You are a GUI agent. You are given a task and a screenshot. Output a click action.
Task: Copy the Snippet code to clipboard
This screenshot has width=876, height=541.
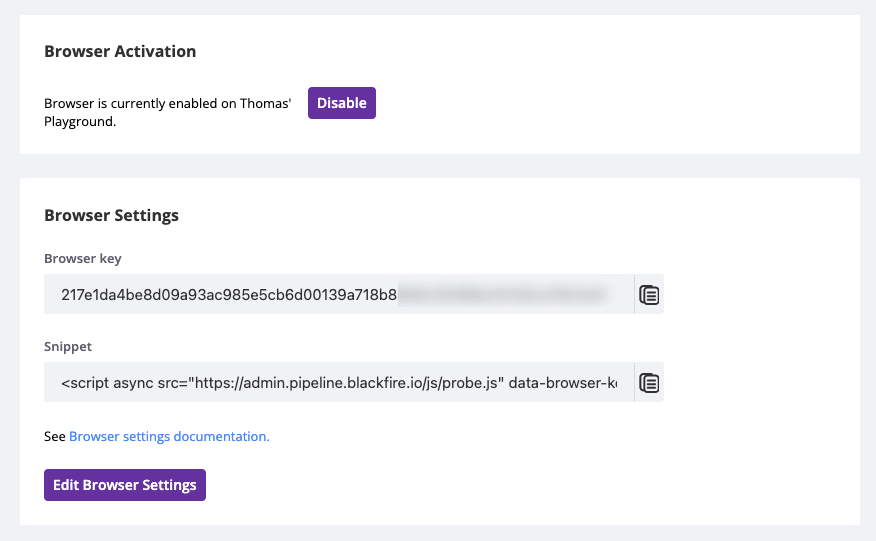[649, 383]
